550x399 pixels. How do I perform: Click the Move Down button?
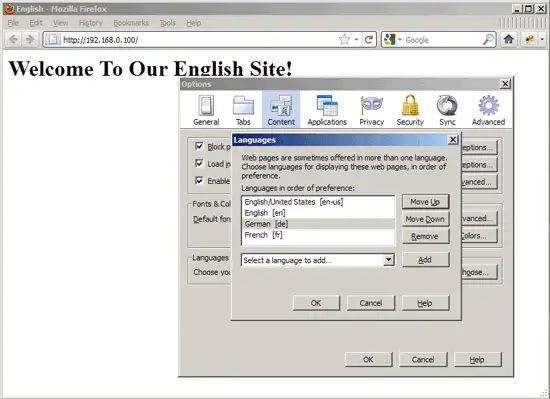(x=425, y=219)
